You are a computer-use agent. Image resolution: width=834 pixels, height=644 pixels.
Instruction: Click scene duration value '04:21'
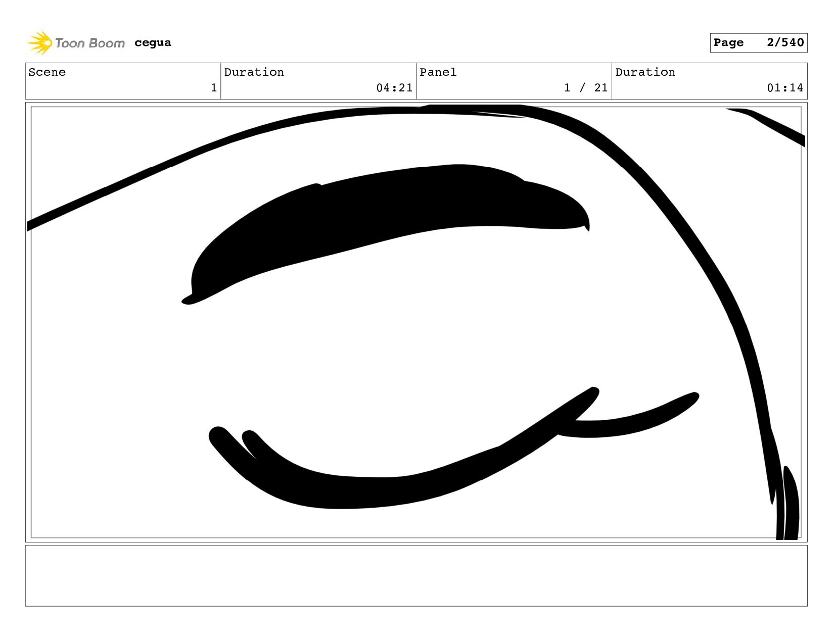(x=394, y=88)
